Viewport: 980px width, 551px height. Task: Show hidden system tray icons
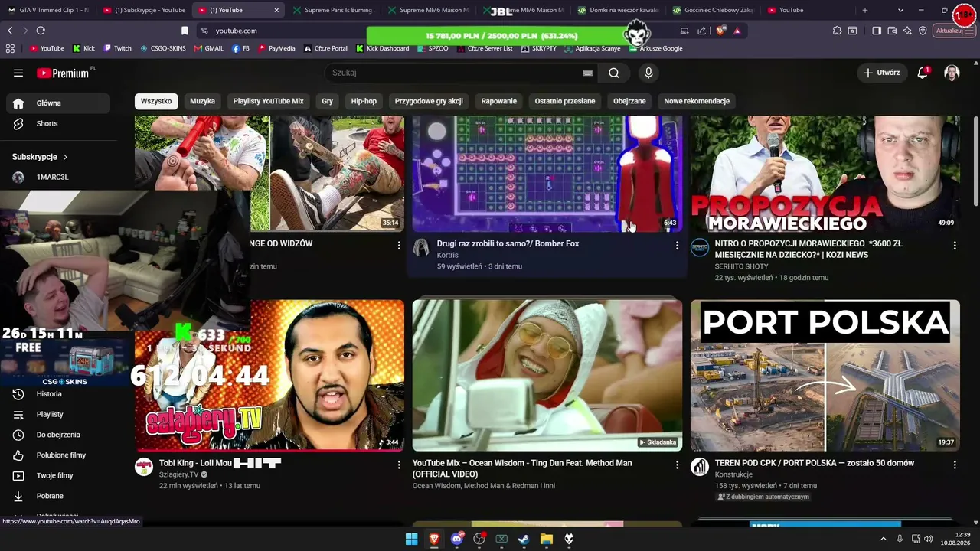[884, 539]
